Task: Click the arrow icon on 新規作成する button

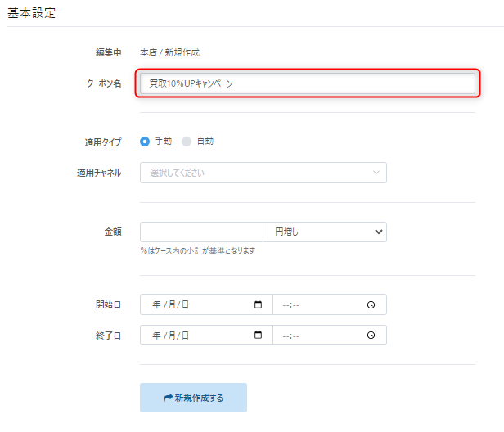Action: 168,398
